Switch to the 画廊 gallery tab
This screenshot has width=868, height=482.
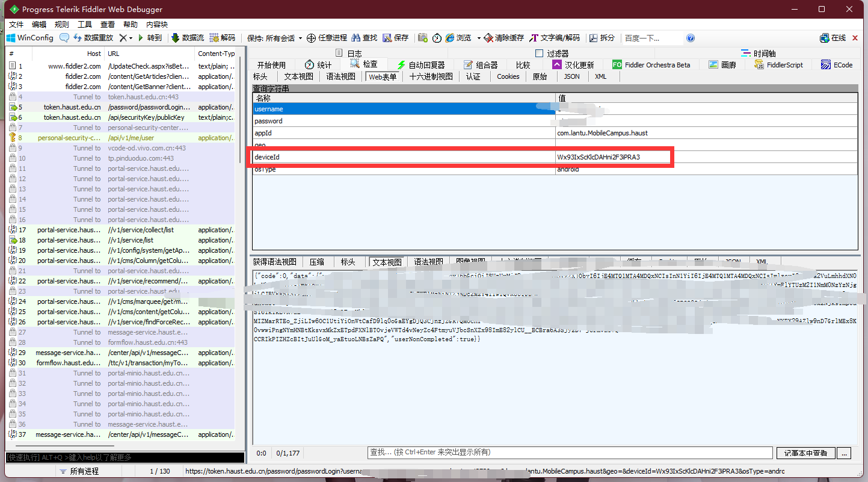click(x=722, y=65)
